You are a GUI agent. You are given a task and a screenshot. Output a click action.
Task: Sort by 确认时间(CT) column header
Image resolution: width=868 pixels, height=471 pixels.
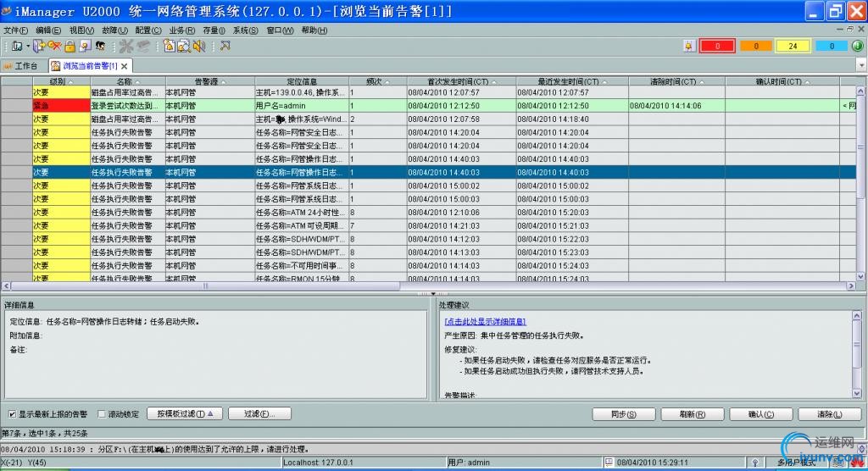(782, 81)
